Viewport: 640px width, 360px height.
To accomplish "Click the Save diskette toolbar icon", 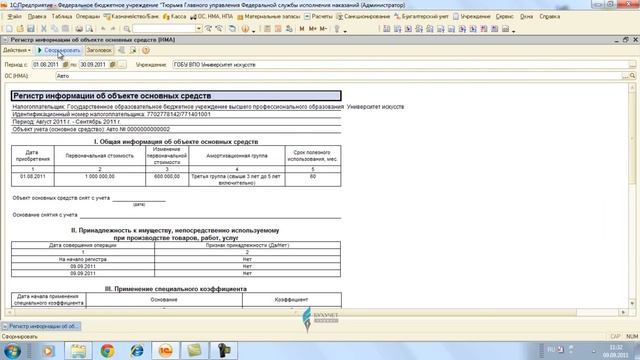I will 31,29.
